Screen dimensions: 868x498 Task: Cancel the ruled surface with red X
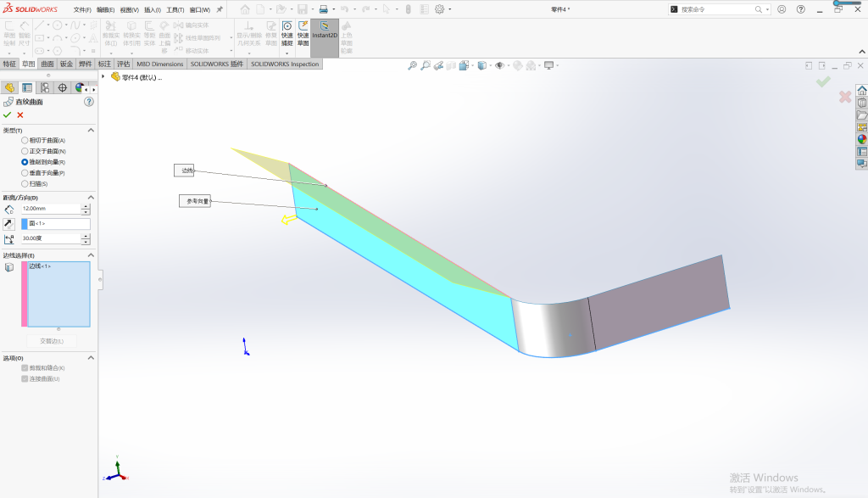(x=20, y=115)
